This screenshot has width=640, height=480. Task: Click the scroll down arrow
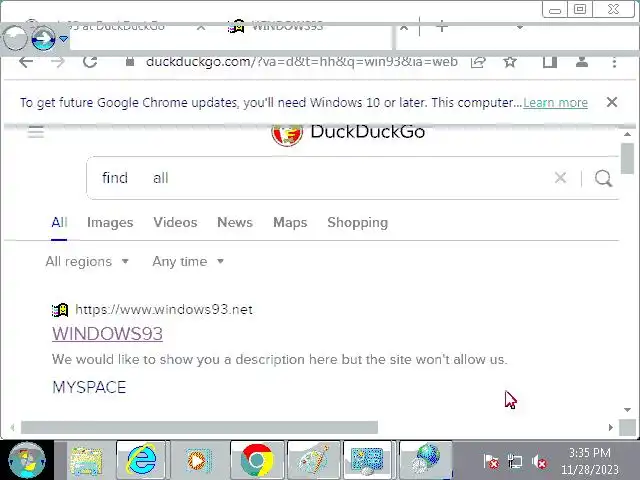pyautogui.click(x=627, y=409)
